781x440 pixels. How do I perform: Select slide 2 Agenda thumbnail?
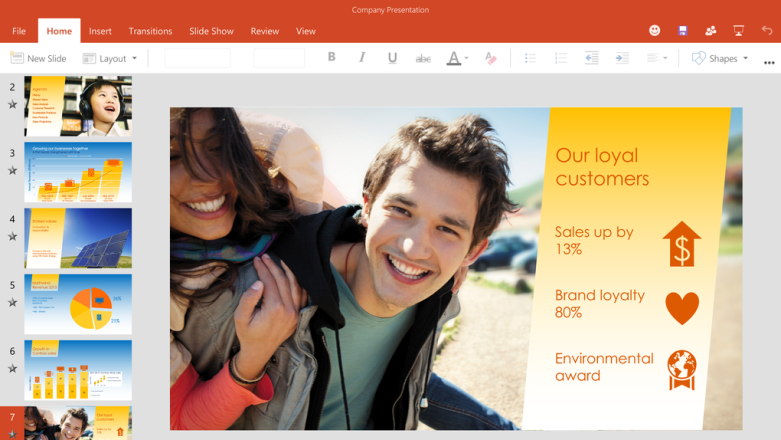[x=78, y=106]
